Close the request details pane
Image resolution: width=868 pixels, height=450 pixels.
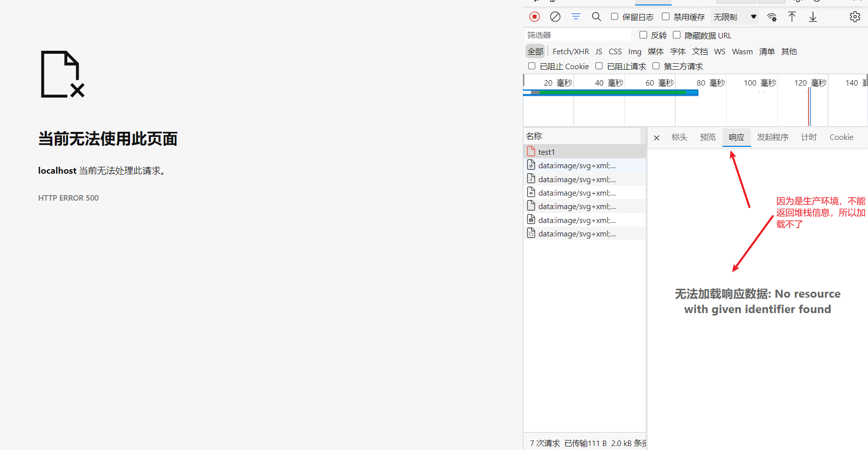(657, 138)
